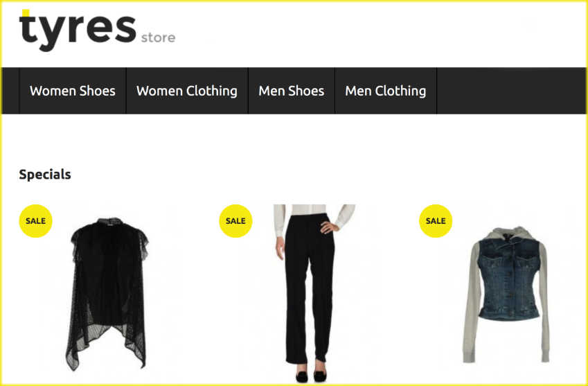
Task: Open the Women Clothing category
Action: pos(187,91)
